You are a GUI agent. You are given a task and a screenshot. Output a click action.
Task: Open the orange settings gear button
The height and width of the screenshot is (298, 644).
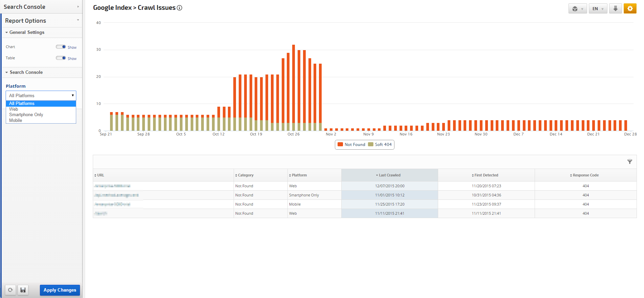point(630,9)
